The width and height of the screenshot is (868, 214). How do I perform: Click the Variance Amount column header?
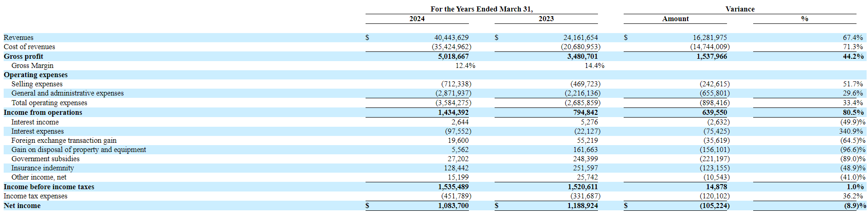(675, 19)
